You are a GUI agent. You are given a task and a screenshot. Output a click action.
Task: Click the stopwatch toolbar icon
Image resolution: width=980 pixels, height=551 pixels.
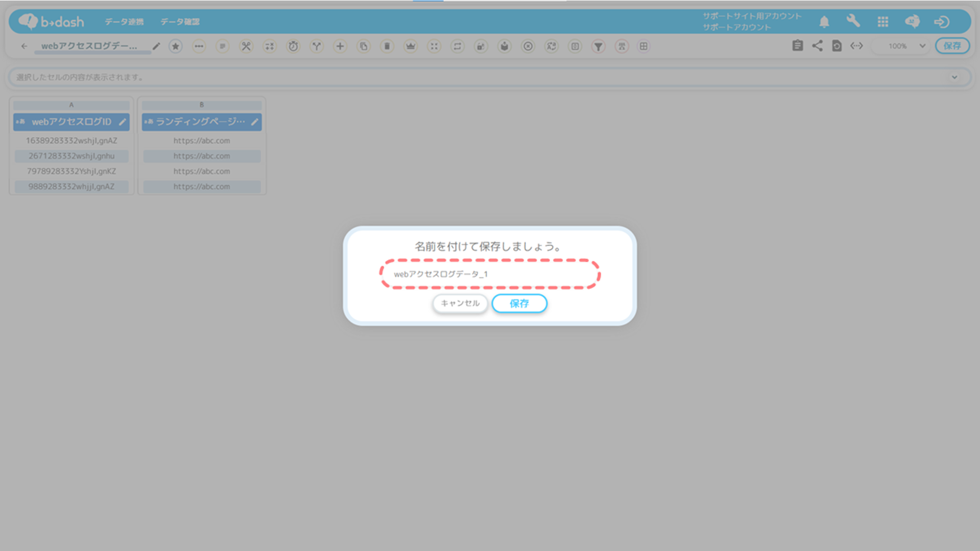click(293, 46)
